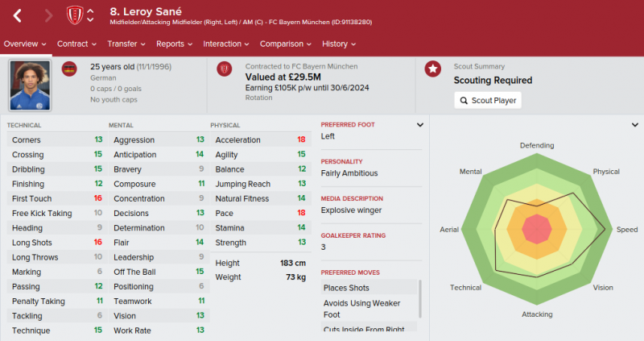This screenshot has width=644, height=341.
Task: Click the star Scout Summary icon
Action: click(433, 69)
